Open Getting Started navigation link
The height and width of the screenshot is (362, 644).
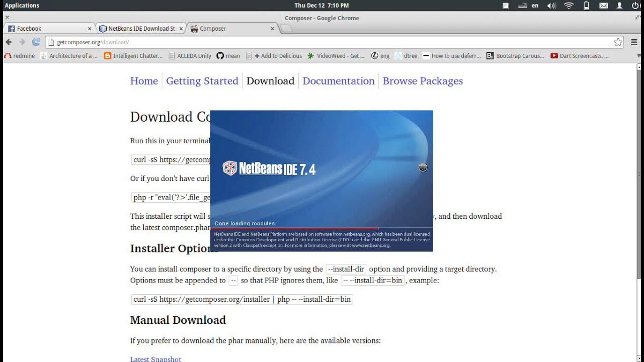202,81
